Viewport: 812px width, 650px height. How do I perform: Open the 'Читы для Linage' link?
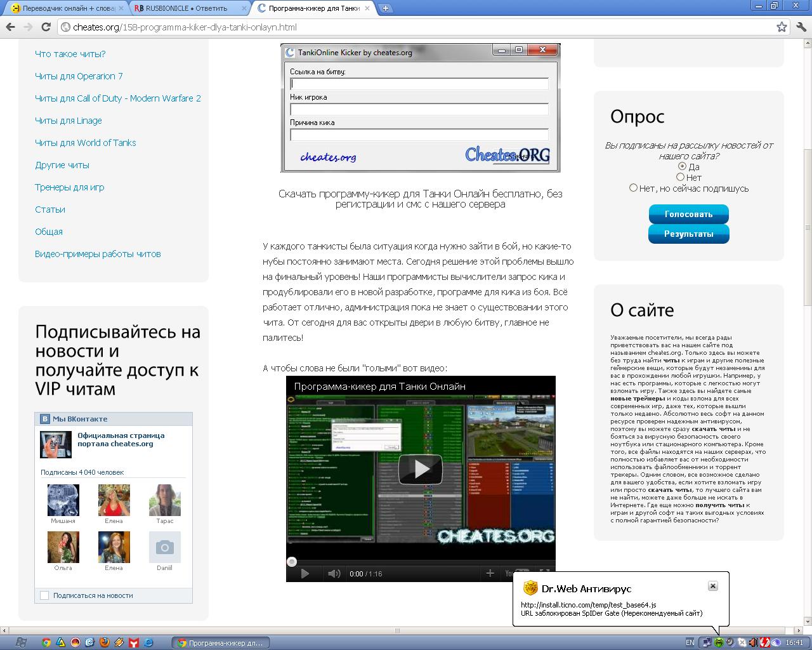69,121
